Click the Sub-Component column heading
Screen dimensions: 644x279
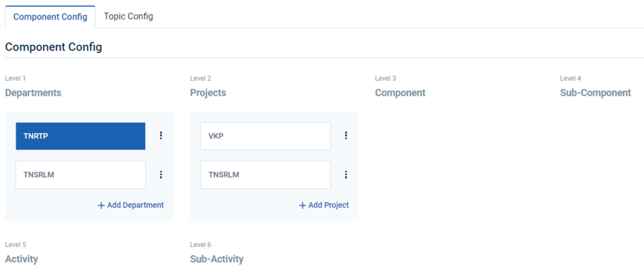pos(595,93)
